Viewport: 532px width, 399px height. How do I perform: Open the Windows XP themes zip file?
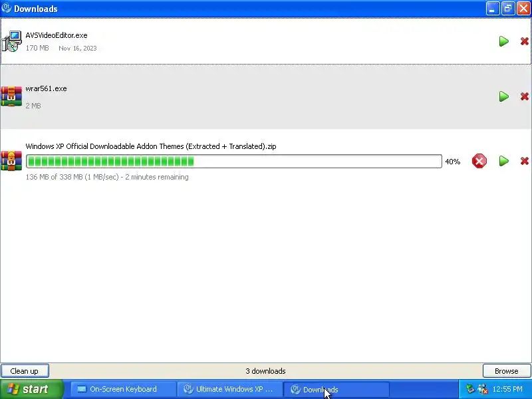click(504, 161)
